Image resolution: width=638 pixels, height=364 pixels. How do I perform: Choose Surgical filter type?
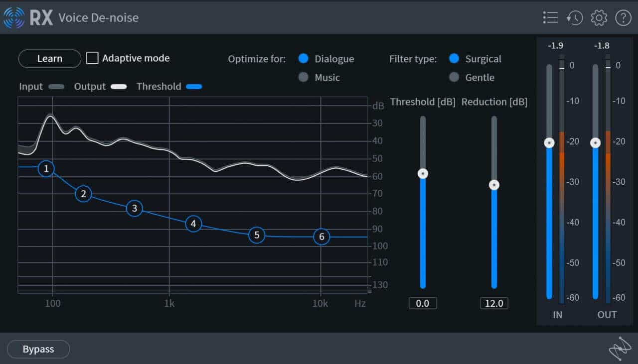pyautogui.click(x=454, y=59)
